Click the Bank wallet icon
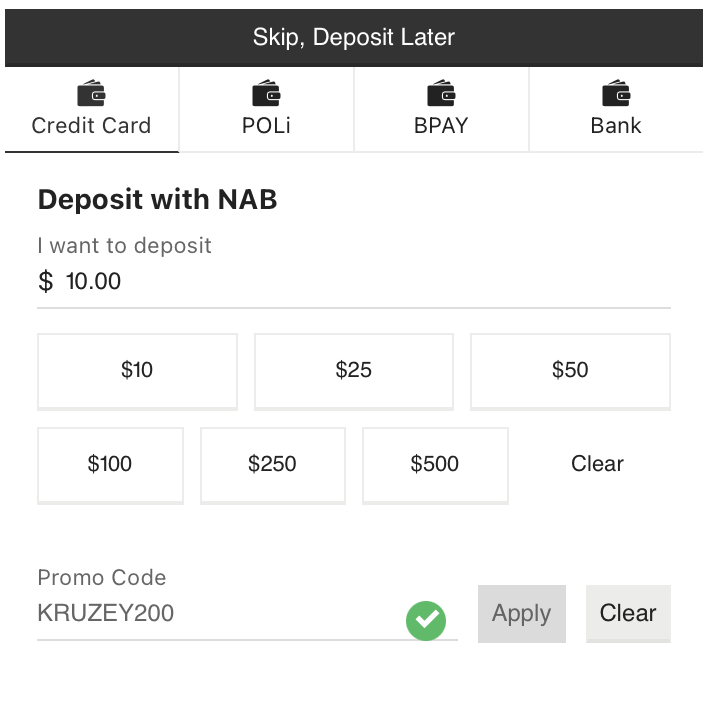 click(616, 93)
